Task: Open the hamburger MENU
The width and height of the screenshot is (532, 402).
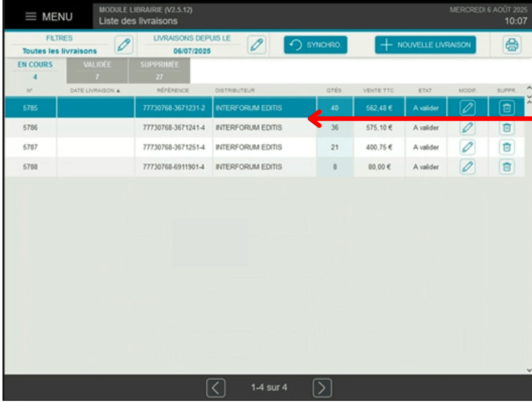Action: point(49,17)
